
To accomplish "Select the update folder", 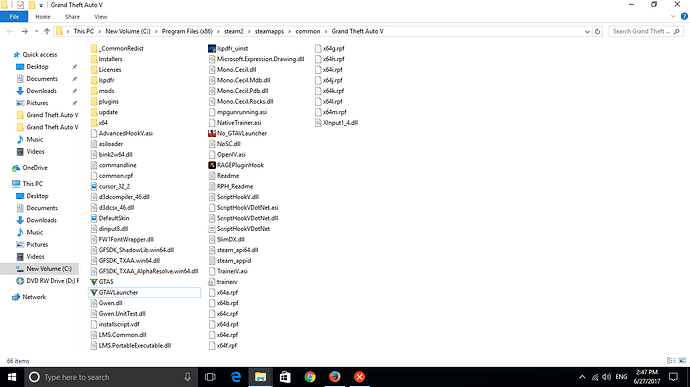I will 104,112.
